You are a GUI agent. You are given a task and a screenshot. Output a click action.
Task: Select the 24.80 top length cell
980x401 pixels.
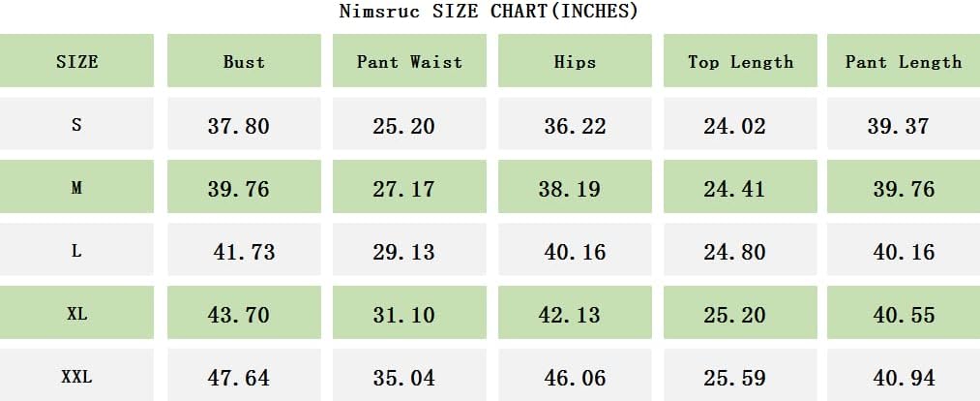tap(734, 252)
